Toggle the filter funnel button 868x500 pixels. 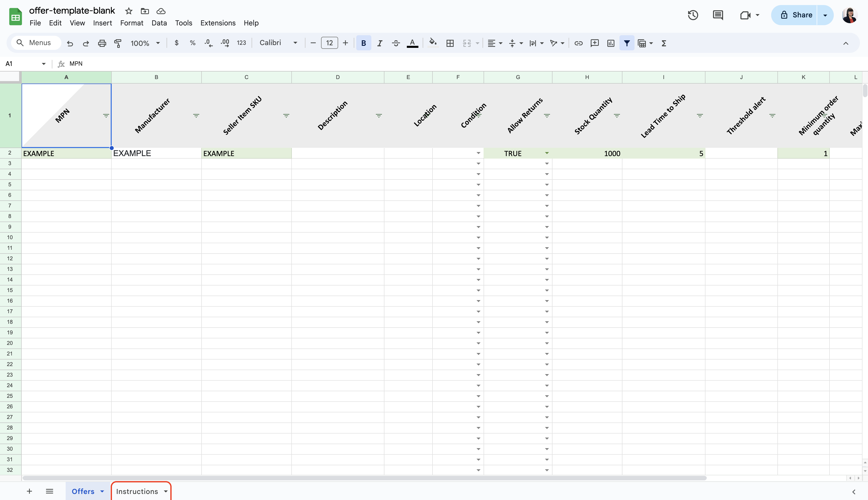[x=626, y=43]
